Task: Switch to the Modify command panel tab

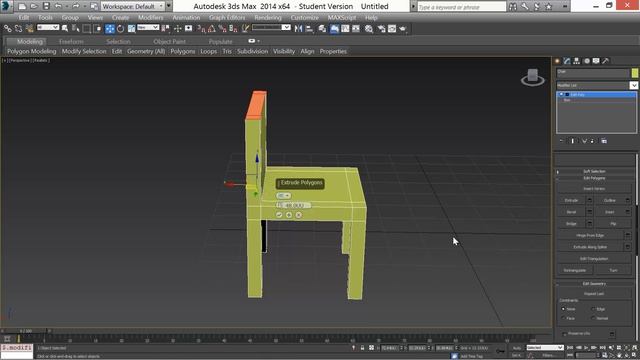Action: [567, 61]
